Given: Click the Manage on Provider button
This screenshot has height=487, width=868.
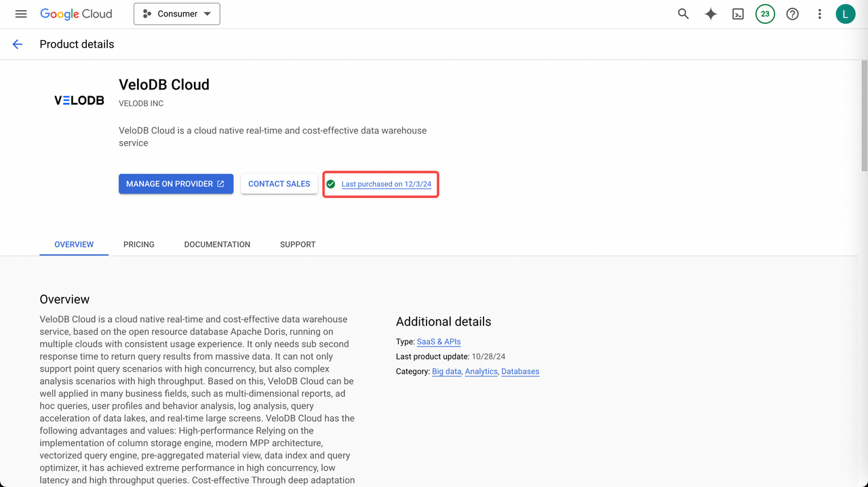Looking at the screenshot, I should [176, 184].
